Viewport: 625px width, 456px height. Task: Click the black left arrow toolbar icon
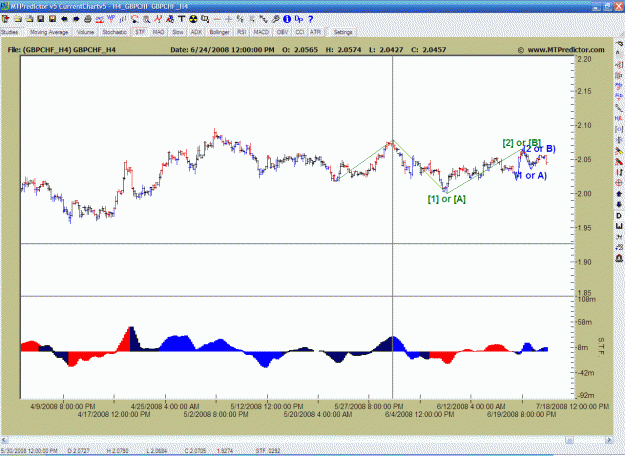[x=64, y=19]
